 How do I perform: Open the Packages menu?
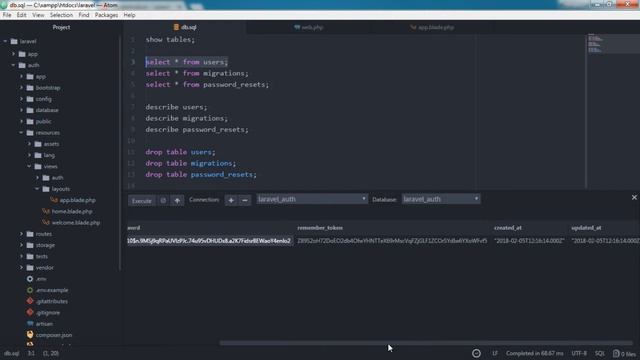coord(106,15)
